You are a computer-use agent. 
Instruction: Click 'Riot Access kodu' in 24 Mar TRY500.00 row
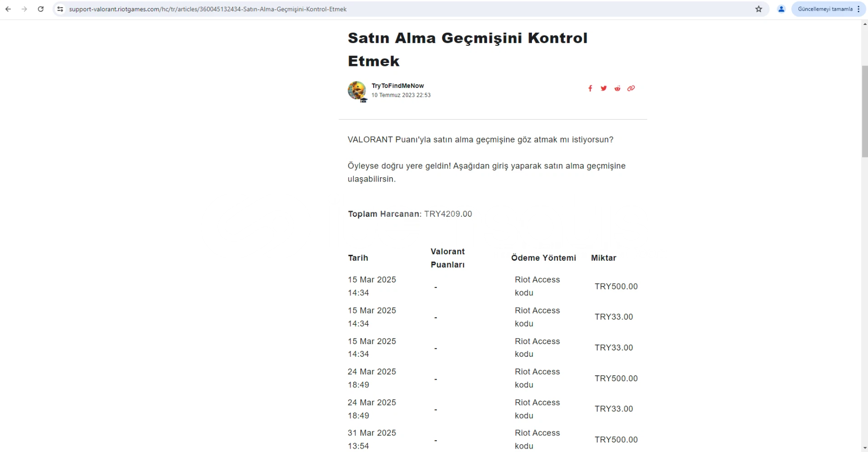click(x=537, y=378)
